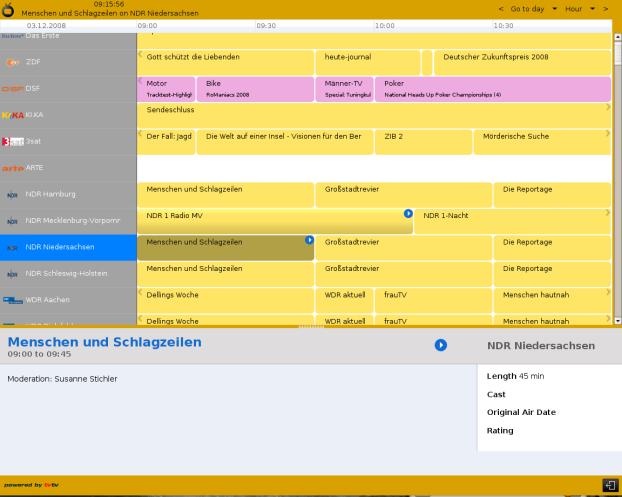622x497 pixels.
Task: Open 'Die Welt auf einer Insel' programme
Action: [x=285, y=142]
